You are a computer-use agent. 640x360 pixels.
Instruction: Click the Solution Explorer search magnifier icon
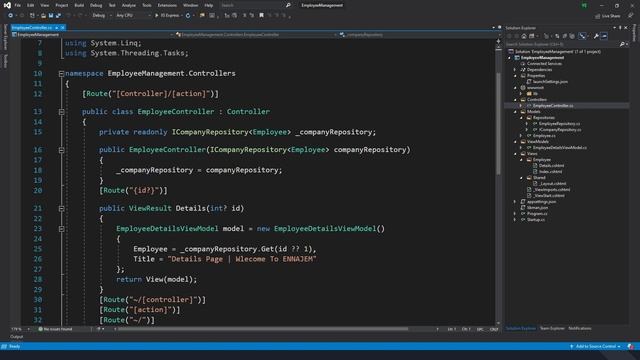(622, 44)
